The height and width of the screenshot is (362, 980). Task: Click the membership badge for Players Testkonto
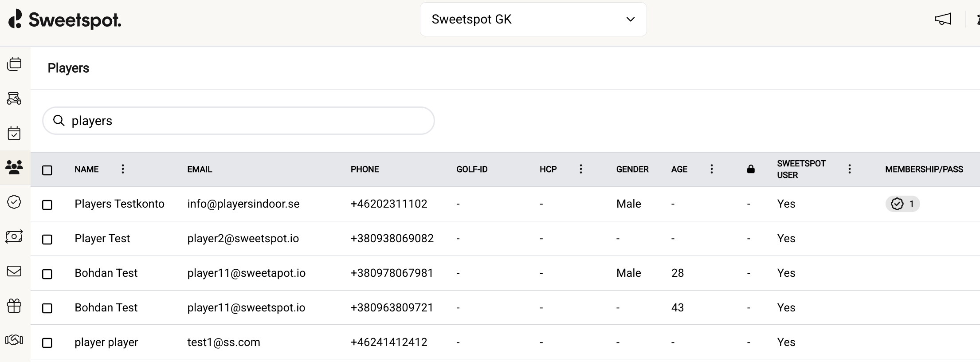tap(902, 204)
